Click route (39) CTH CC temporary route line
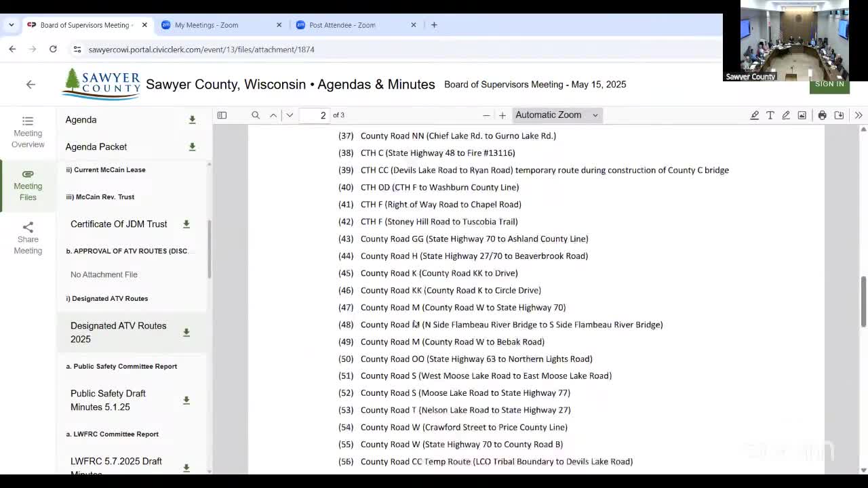 point(534,170)
